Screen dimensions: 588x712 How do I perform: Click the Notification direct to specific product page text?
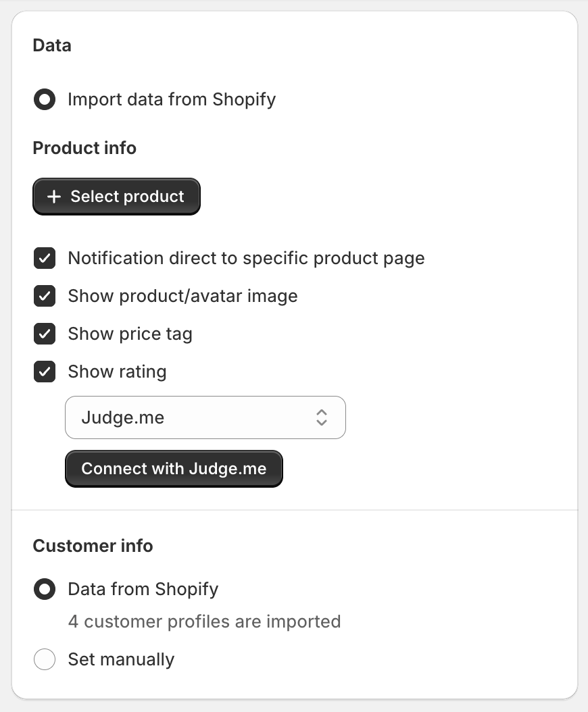tap(246, 259)
